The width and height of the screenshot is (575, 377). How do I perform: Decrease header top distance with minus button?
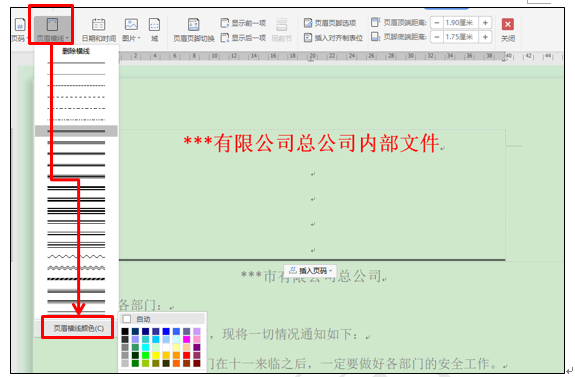coord(437,23)
